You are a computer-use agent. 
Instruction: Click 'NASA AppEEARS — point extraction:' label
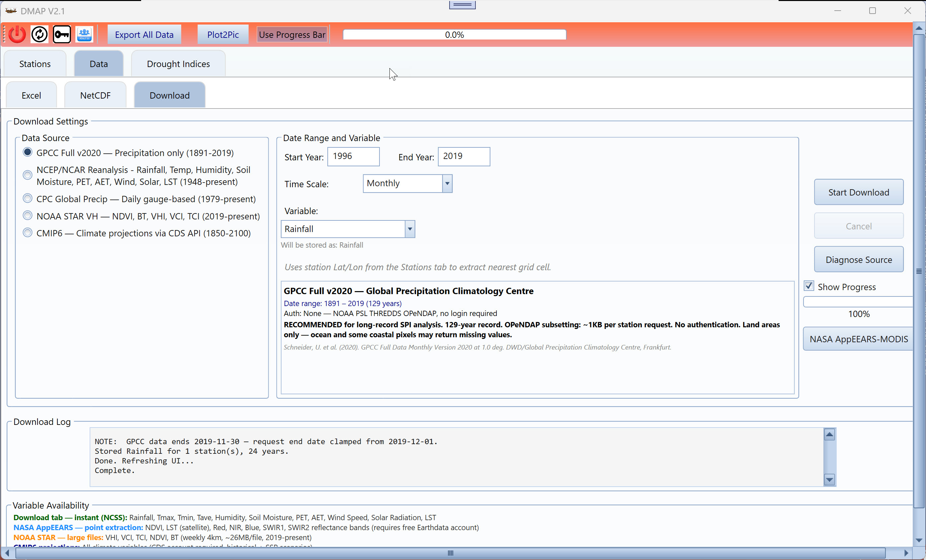78,527
